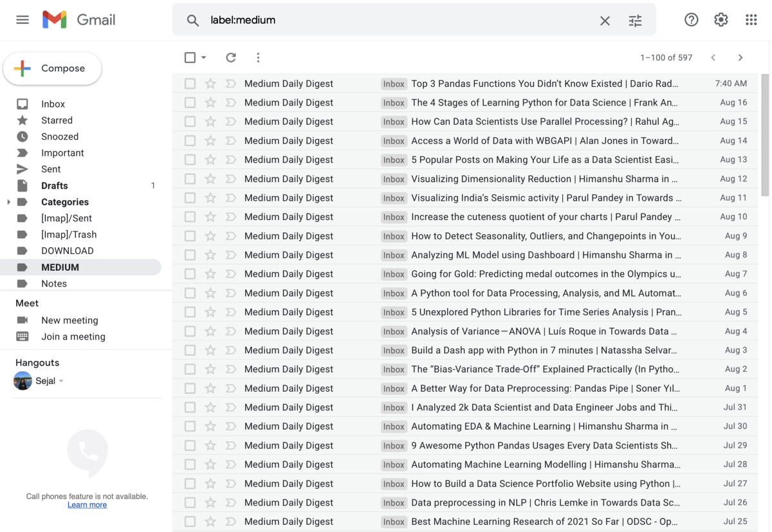
Task: Open the I Analyzed 2k Data Scientist email
Action: click(465, 407)
